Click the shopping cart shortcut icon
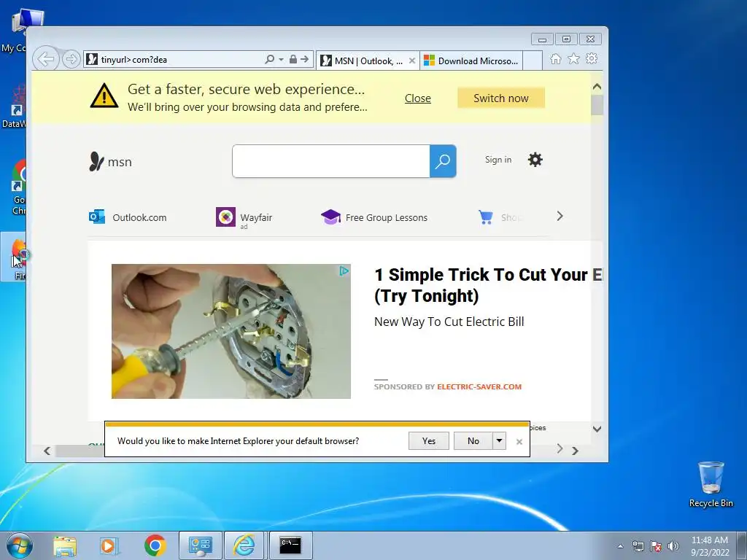 click(485, 217)
